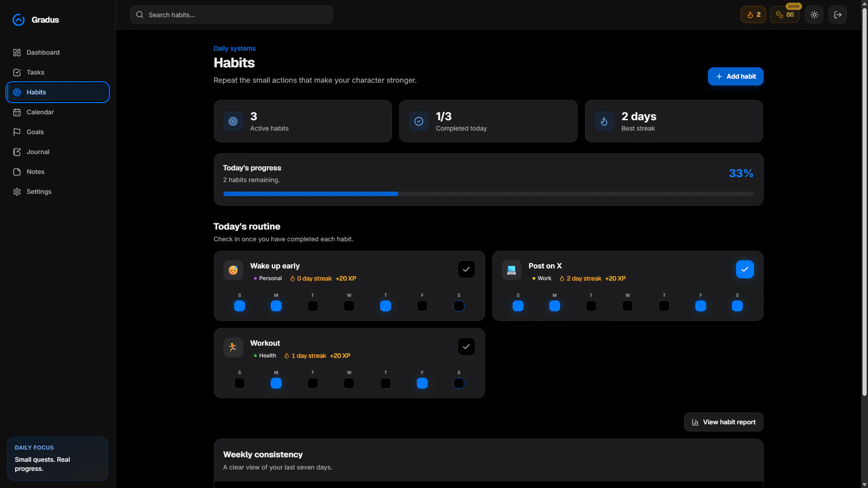The width and height of the screenshot is (868, 488).
Task: Click Post on X Saturday square
Action: (737, 306)
